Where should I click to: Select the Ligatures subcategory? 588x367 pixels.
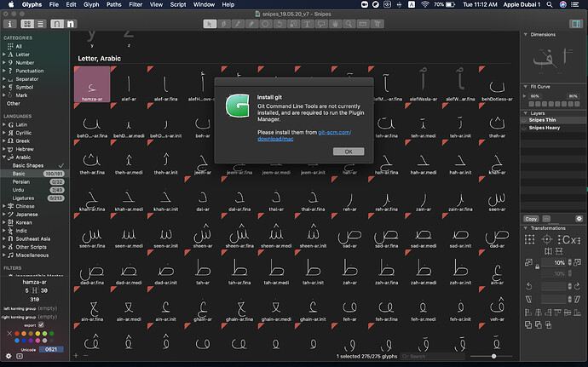pos(23,198)
